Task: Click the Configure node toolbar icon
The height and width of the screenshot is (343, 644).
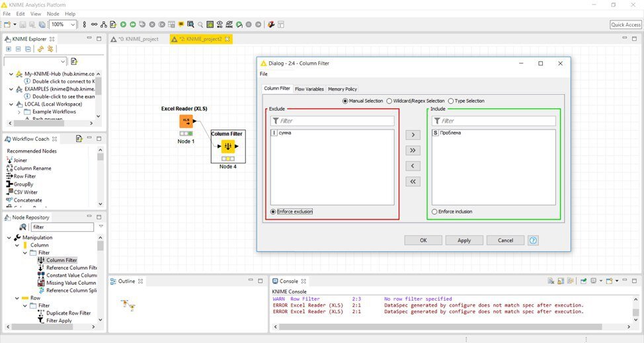Action: (113, 24)
